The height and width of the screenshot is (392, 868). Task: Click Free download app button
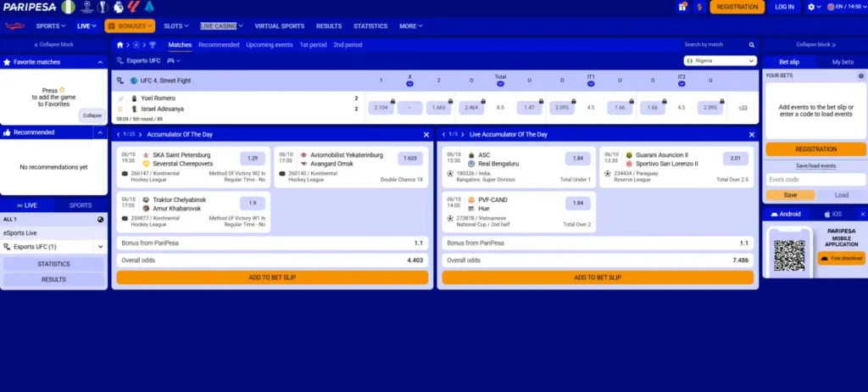pos(842,259)
